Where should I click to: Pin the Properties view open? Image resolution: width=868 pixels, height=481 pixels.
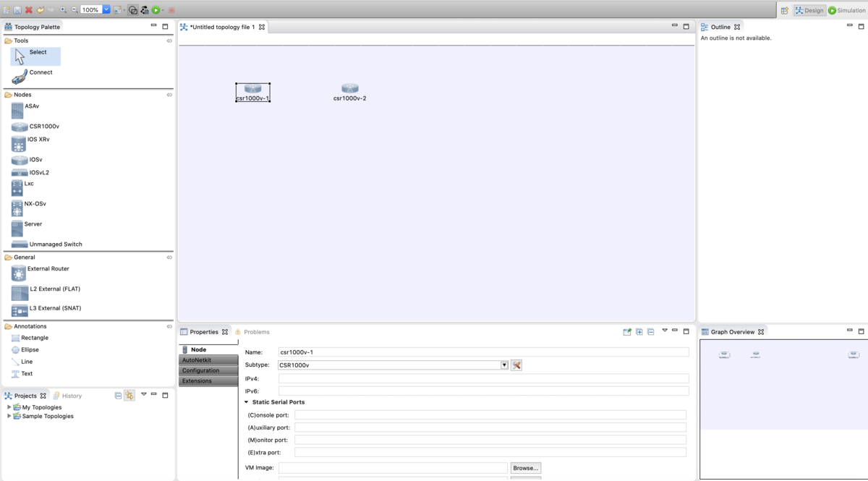click(626, 331)
